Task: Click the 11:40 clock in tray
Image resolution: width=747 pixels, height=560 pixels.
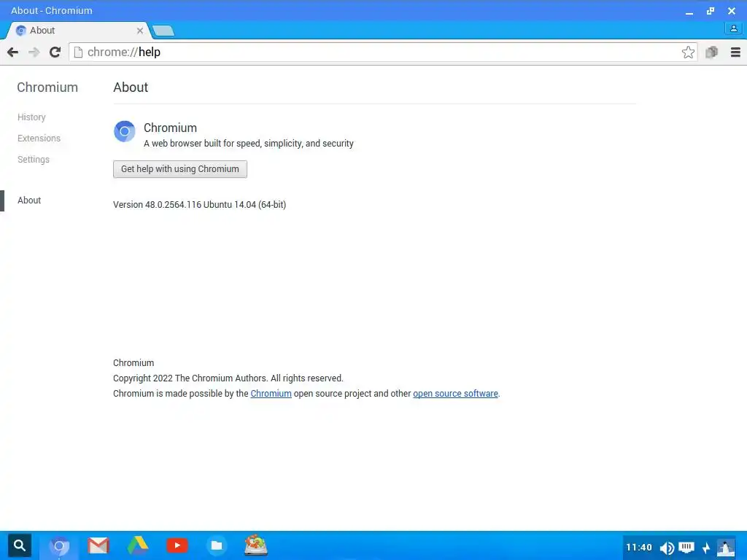Action: point(639,548)
